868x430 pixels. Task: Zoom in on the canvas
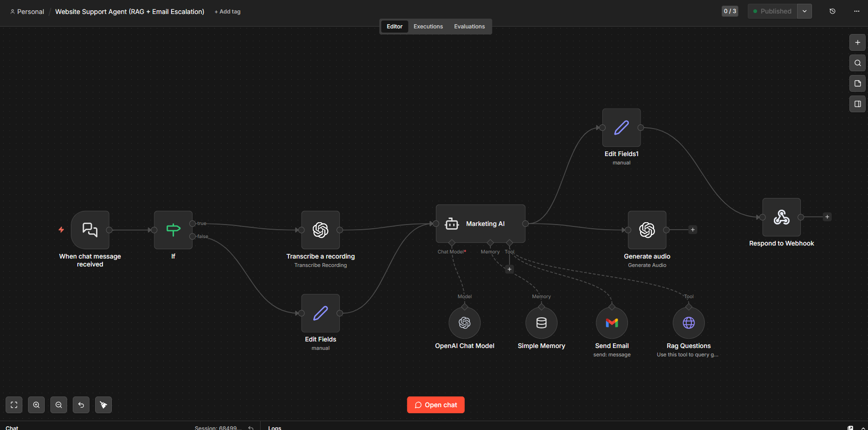[x=36, y=405]
